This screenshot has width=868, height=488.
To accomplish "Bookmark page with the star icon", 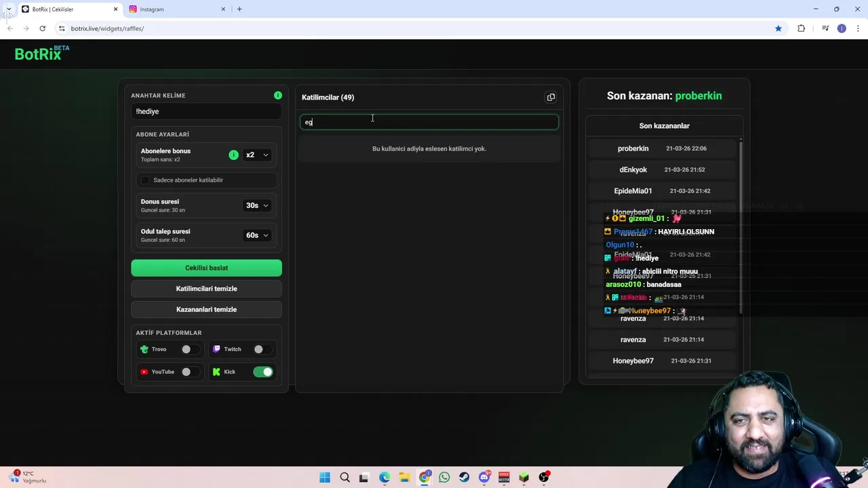I will (778, 28).
